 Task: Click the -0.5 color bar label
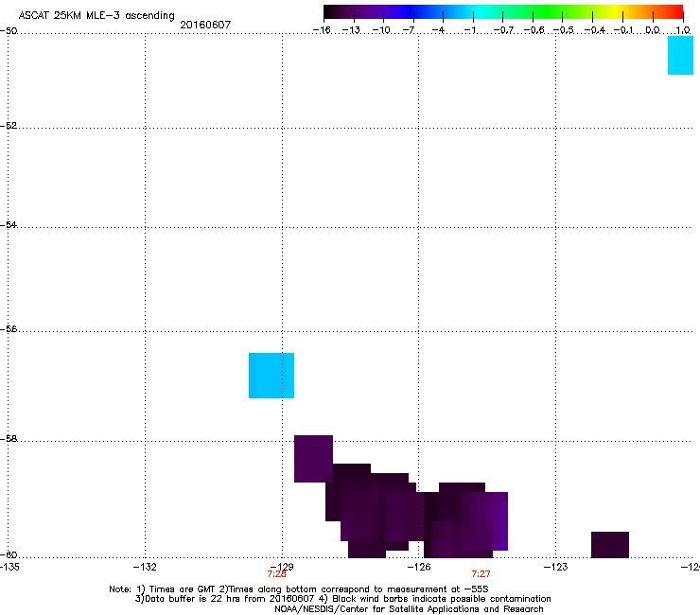tap(564, 30)
